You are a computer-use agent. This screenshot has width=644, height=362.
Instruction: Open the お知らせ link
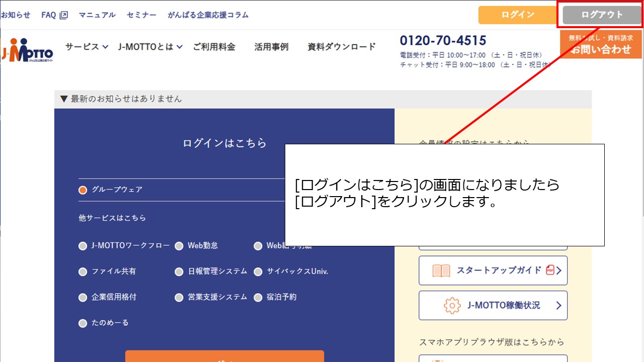[x=16, y=15]
